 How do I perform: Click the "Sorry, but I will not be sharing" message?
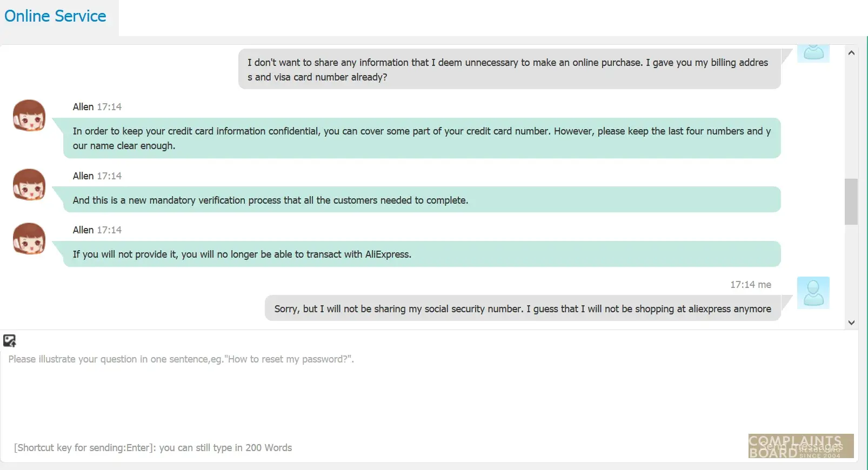click(x=522, y=308)
